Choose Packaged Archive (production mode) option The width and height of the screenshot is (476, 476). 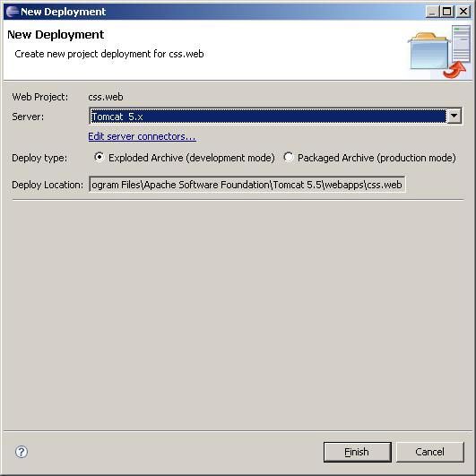pos(289,157)
